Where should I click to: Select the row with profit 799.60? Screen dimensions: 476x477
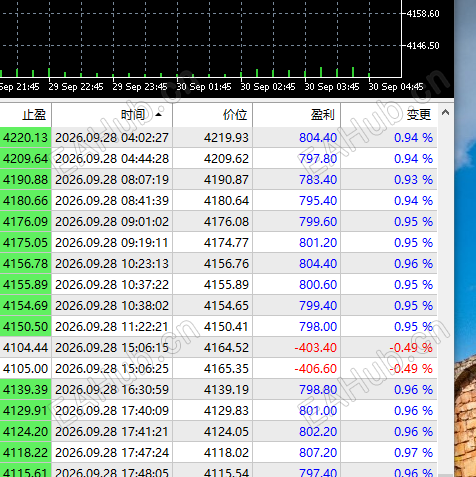(218, 222)
